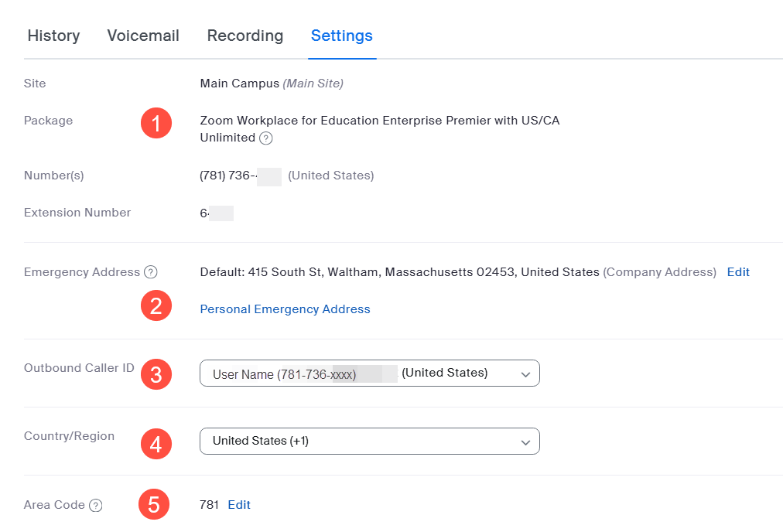Click Edit next to area code 781
Image resolution: width=783 pixels, height=532 pixels.
pyautogui.click(x=238, y=504)
